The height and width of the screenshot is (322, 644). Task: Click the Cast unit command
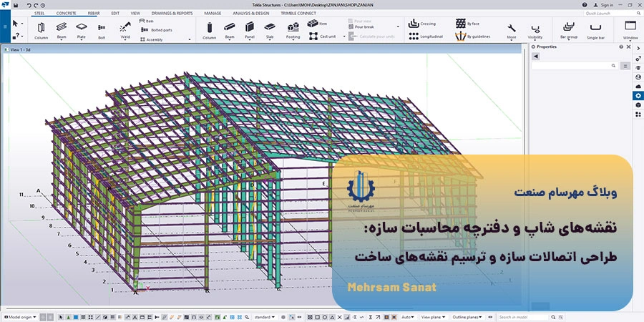[322, 36]
